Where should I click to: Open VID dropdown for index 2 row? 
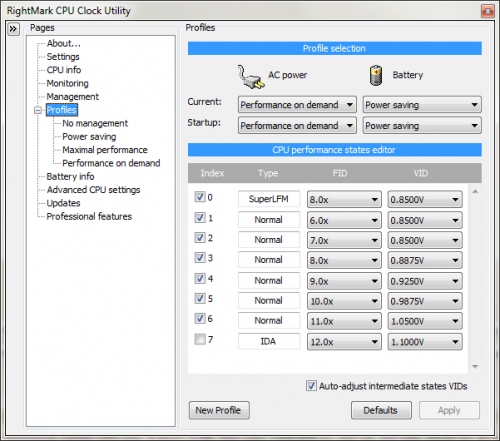point(425,240)
